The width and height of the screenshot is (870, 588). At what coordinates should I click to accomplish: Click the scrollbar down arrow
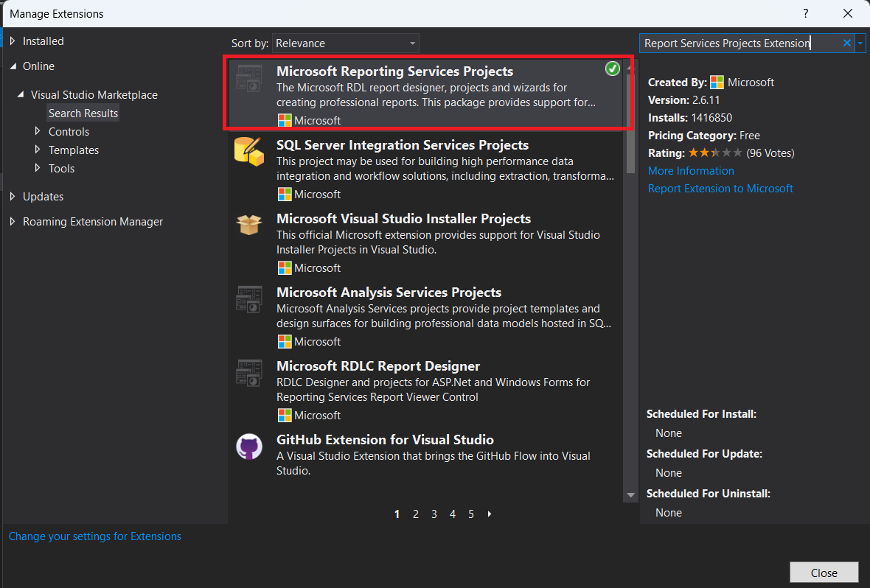pyautogui.click(x=630, y=495)
